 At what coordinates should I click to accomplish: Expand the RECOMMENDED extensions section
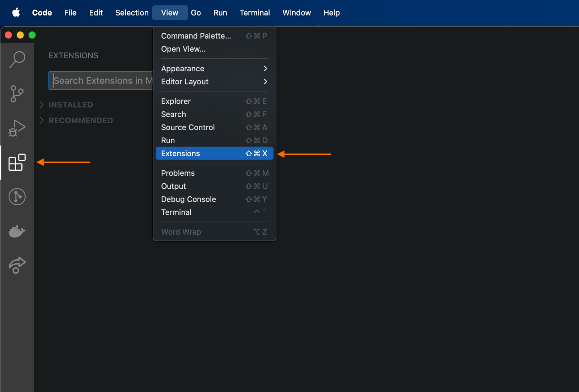point(80,120)
